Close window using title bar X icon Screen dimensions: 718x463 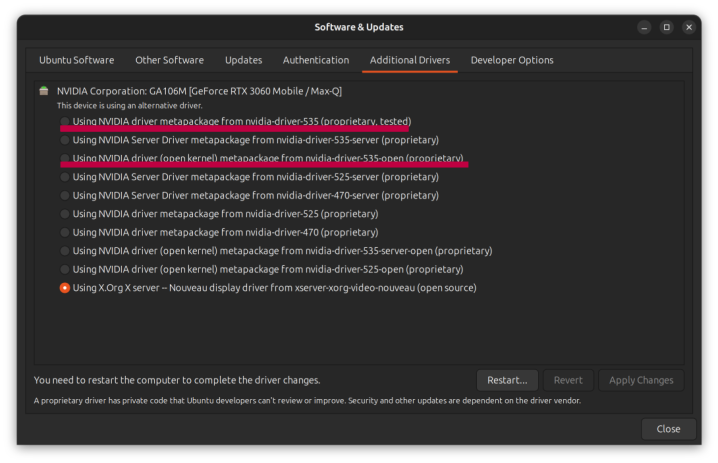(689, 27)
